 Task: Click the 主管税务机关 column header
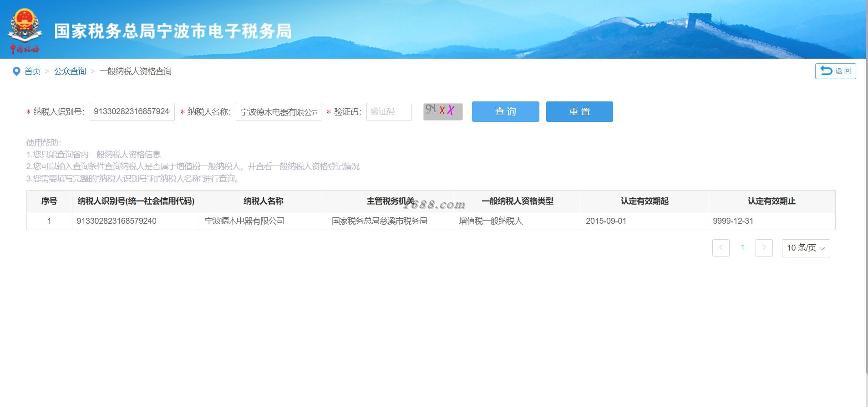point(391,201)
